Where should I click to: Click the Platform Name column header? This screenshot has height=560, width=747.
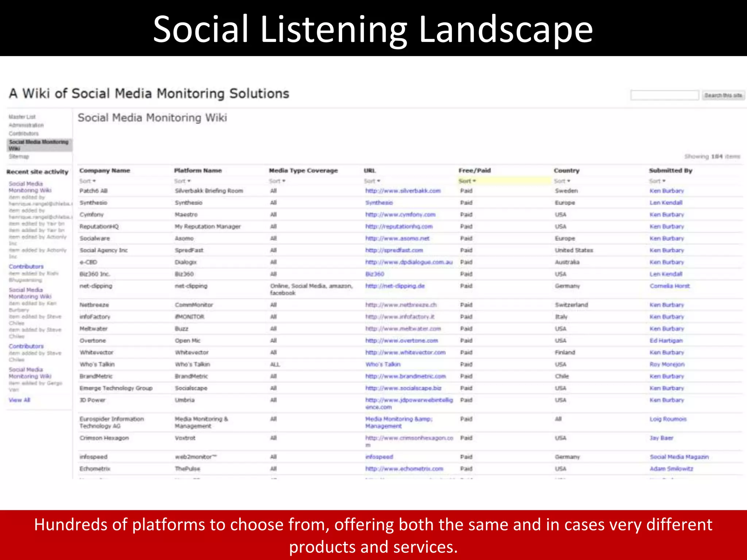coord(198,170)
